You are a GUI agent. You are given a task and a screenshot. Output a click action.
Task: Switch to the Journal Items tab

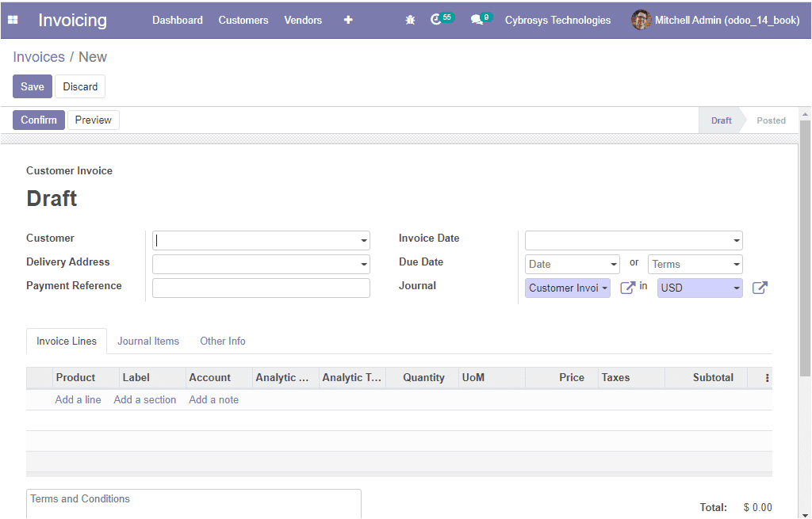point(148,342)
